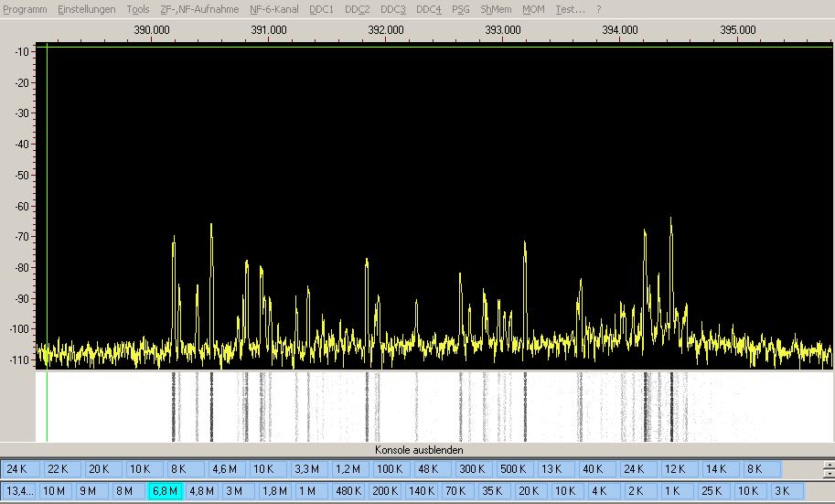Screen dimensions: 835x504
Task: Select the 1,2 M bandwidth button
Action: click(351, 469)
